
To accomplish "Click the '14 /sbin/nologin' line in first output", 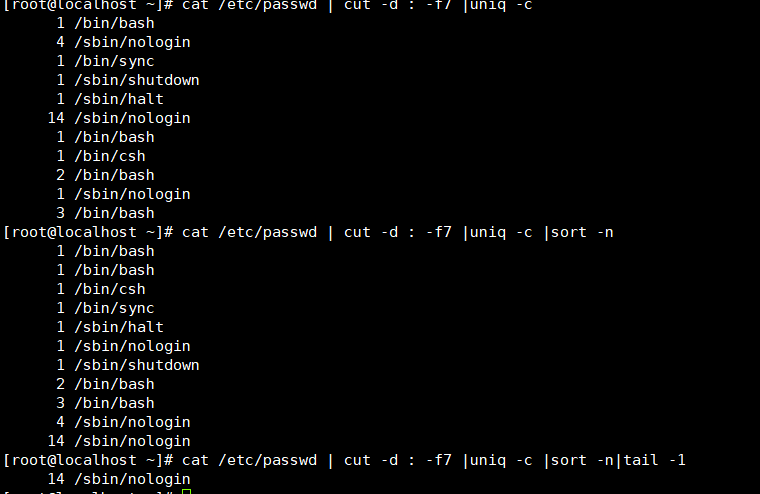I will [x=119, y=118].
